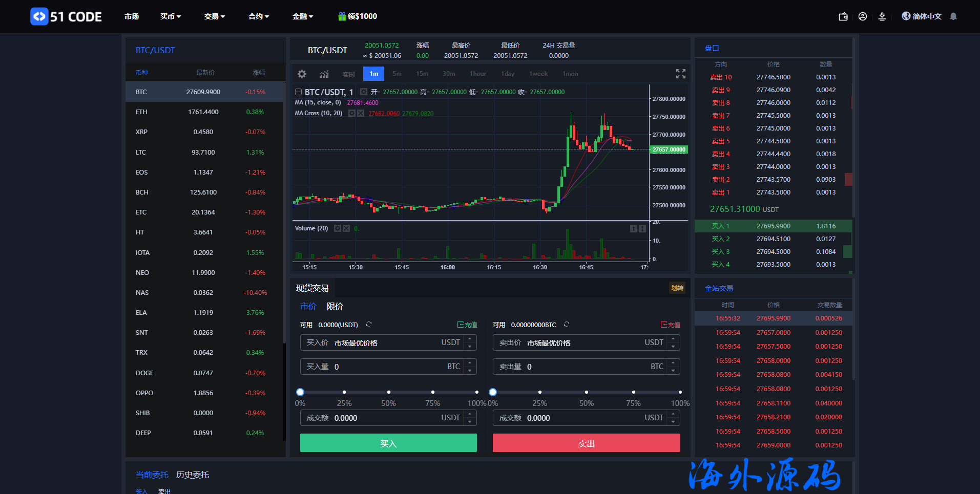The image size is (980, 494).
Task: Set buy amount slider to 50%
Action: [388, 392]
